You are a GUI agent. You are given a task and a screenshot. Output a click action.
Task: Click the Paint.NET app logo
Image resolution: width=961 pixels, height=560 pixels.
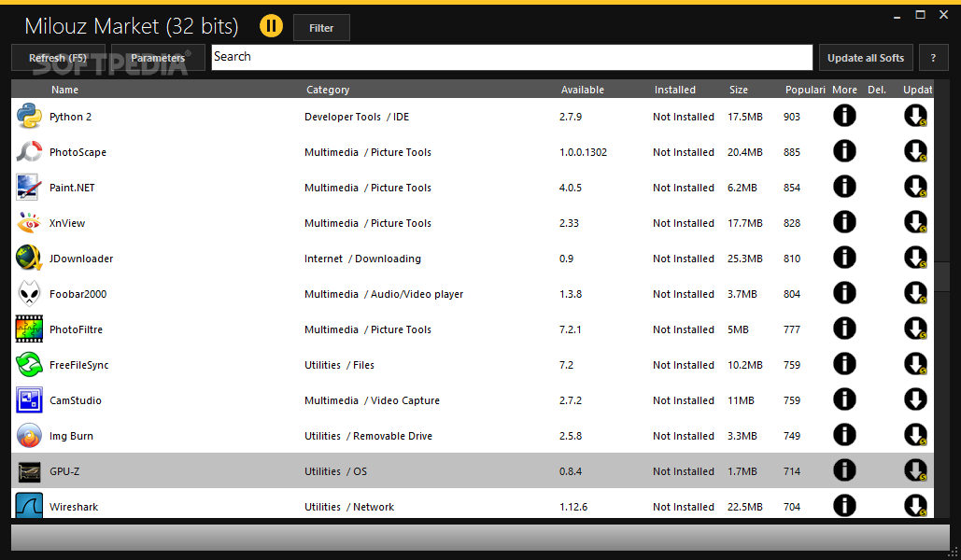29,187
